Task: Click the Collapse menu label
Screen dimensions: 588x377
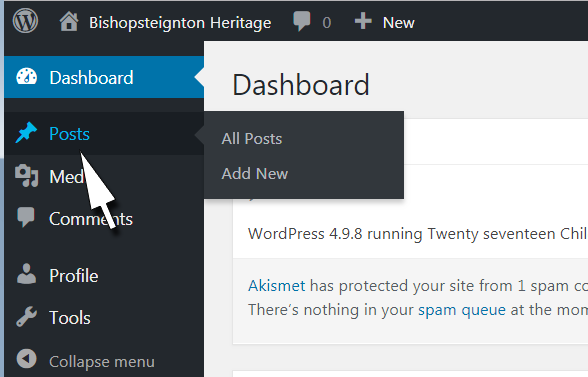Action: click(102, 362)
